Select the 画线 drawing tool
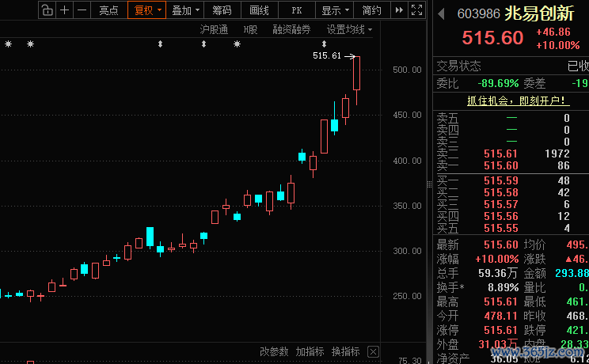 tap(259, 10)
